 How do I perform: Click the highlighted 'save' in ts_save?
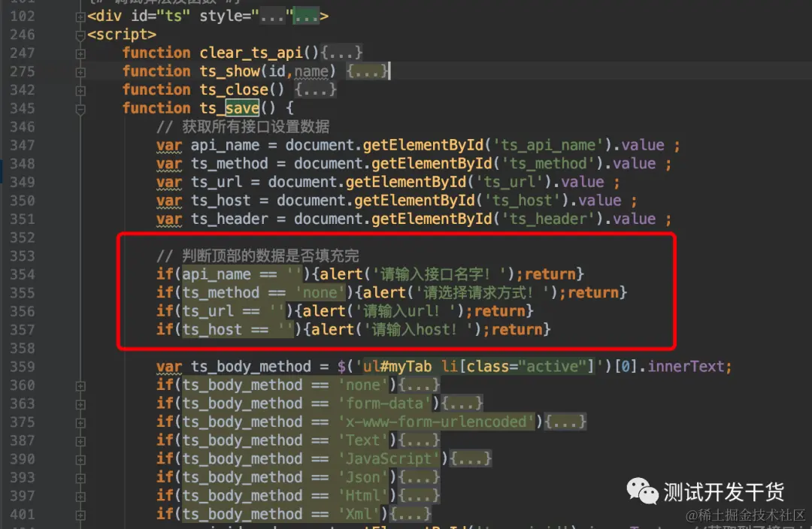click(242, 108)
